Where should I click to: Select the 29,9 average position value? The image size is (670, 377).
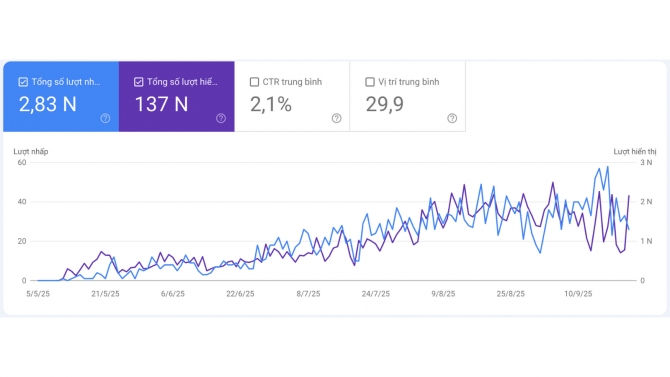(x=385, y=104)
